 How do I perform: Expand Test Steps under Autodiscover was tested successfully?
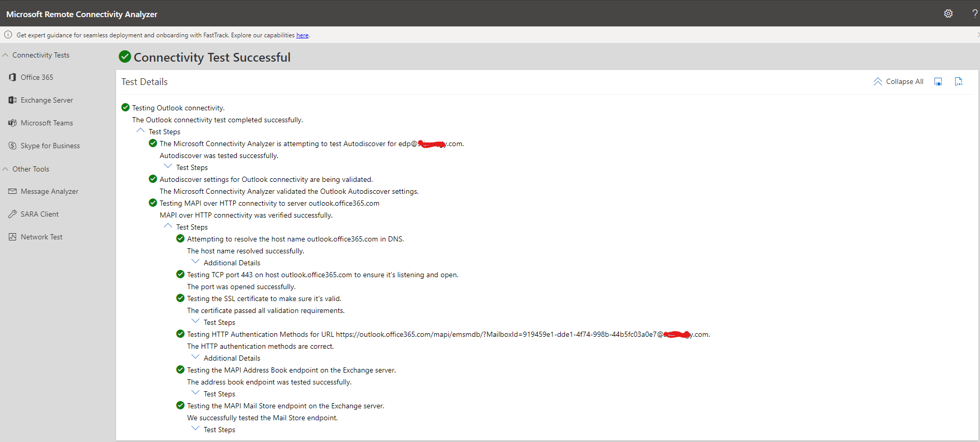(168, 166)
